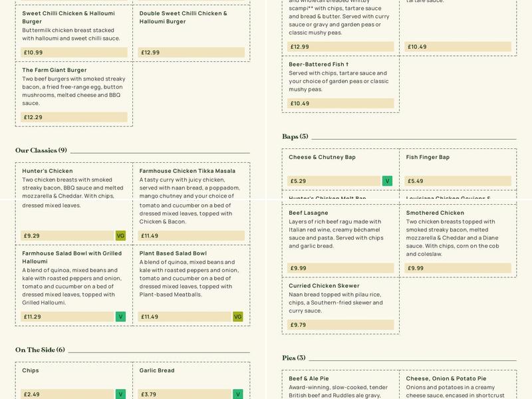The height and width of the screenshot is (399, 532).
Task: Expand the On The Side (6) heading
Action: (x=40, y=350)
